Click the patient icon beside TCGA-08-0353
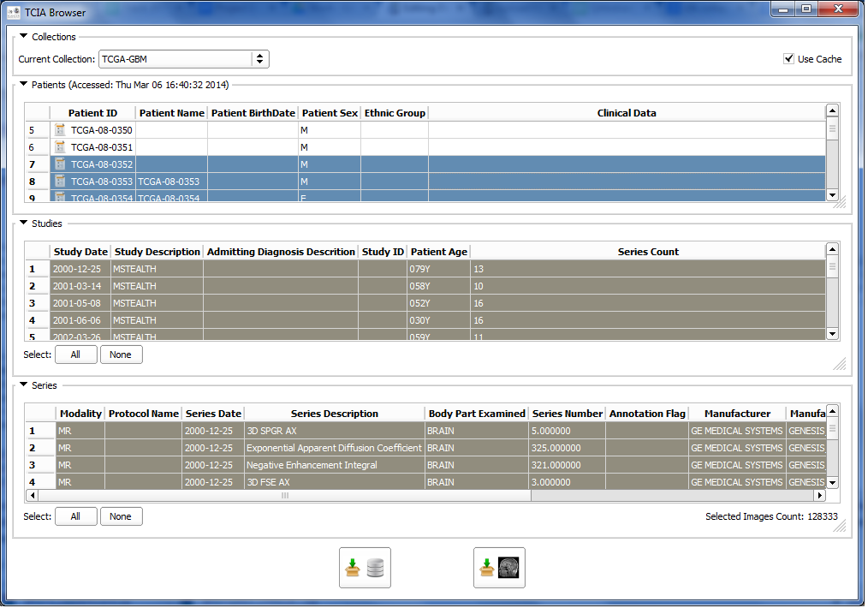868x608 pixels. point(60,182)
